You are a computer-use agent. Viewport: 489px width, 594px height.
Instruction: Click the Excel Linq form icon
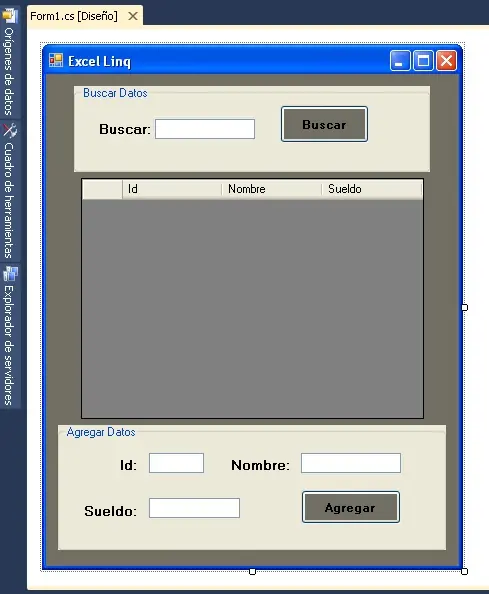click(56, 61)
